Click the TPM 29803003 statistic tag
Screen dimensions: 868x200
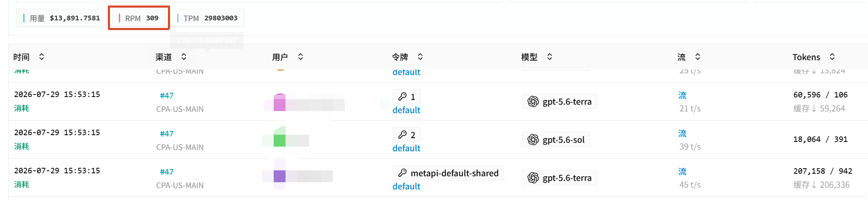coord(208,18)
